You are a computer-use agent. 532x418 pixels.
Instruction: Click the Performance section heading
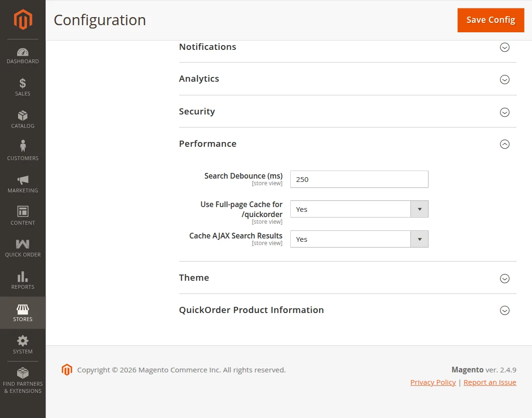coord(208,144)
